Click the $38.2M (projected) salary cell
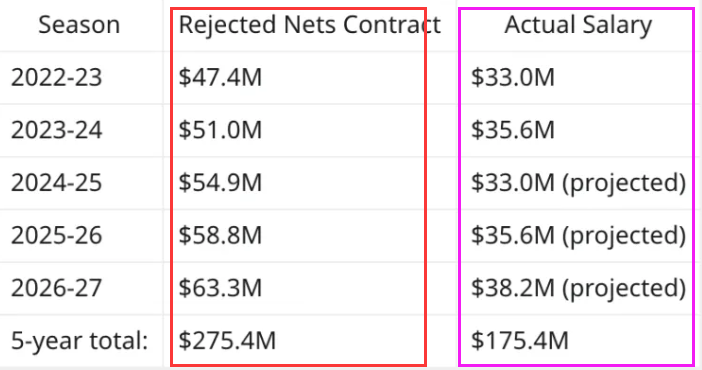 (x=578, y=288)
